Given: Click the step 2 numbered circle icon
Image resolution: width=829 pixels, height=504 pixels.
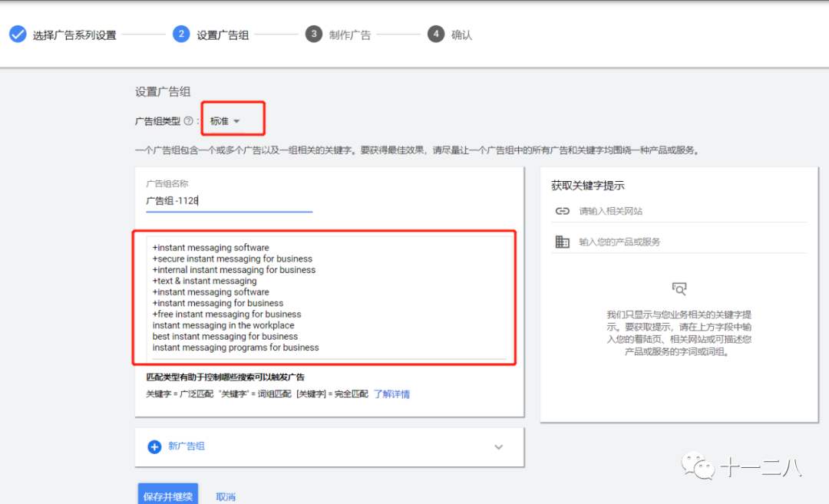Looking at the screenshot, I should tap(183, 34).
